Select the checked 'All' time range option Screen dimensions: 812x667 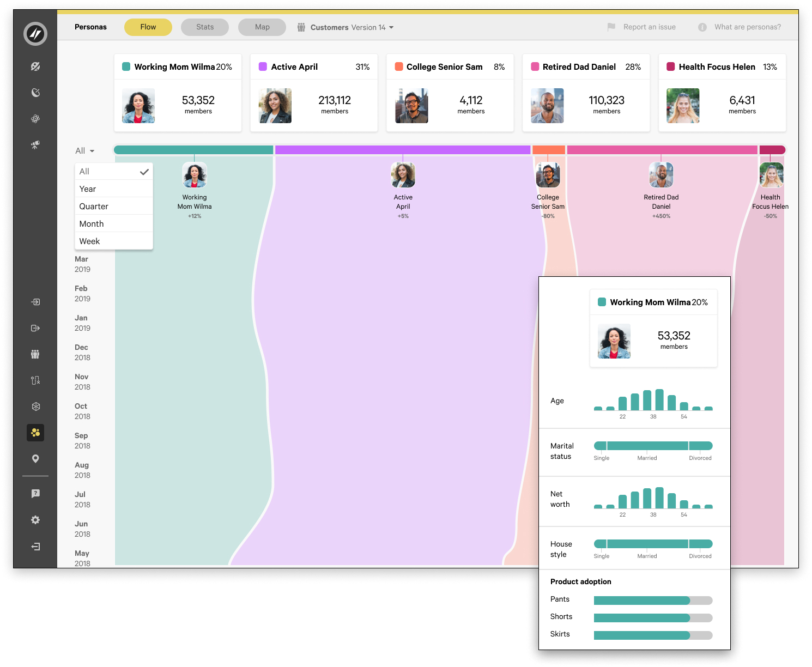click(113, 172)
